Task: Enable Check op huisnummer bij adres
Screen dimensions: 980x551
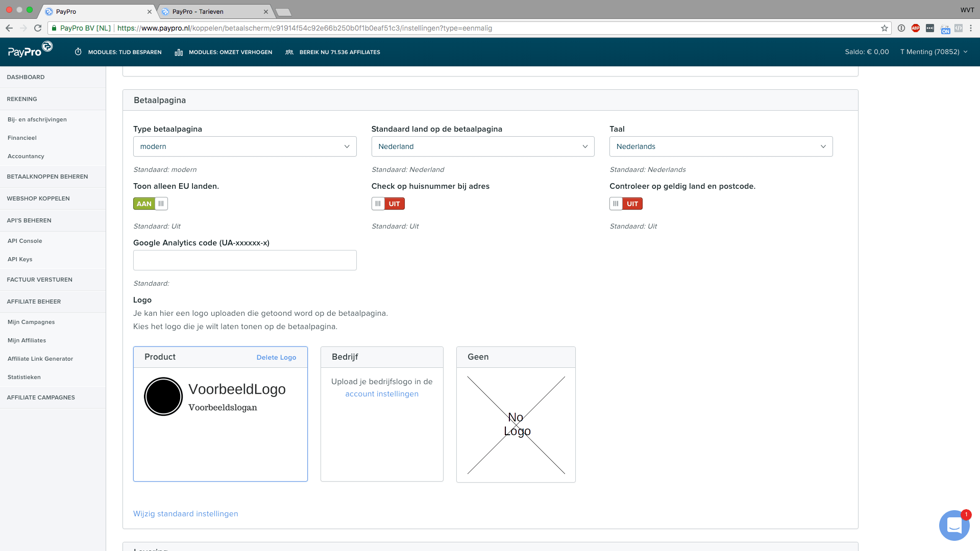Action: (388, 204)
